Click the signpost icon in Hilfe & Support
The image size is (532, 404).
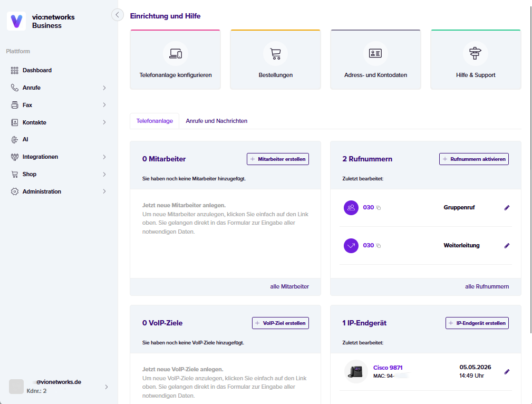tap(476, 54)
